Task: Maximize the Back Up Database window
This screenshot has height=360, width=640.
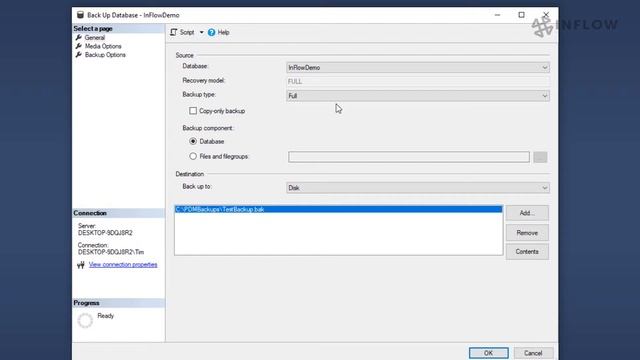Action: (521, 15)
